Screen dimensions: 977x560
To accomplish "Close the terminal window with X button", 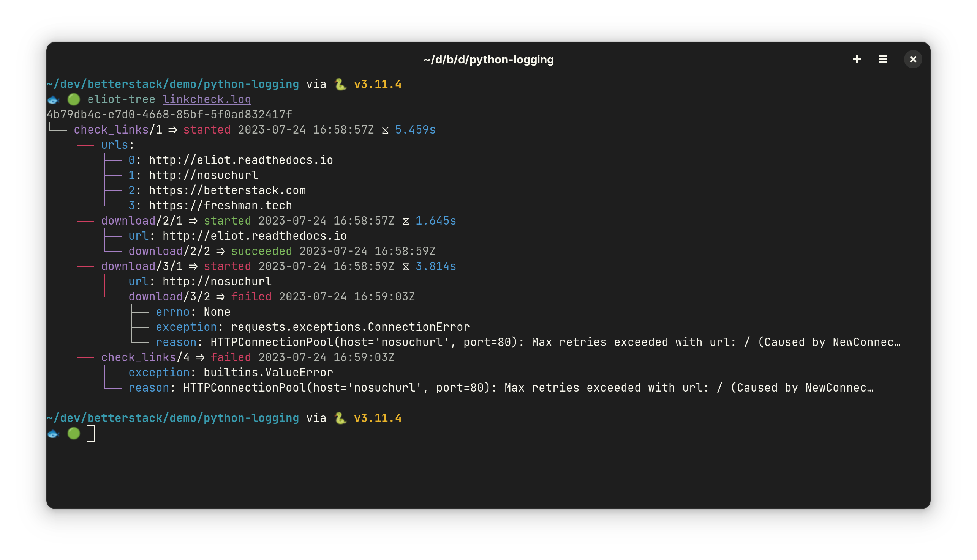I will 912,59.
